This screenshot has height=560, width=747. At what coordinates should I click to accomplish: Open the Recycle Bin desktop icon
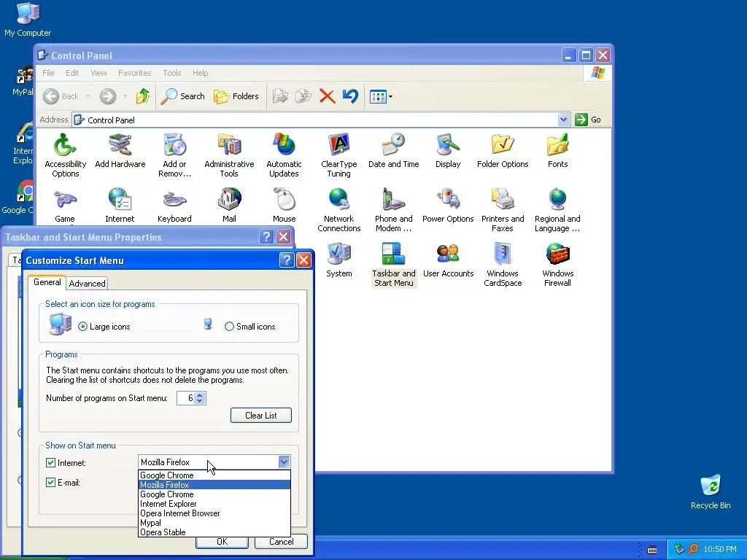[x=711, y=492]
